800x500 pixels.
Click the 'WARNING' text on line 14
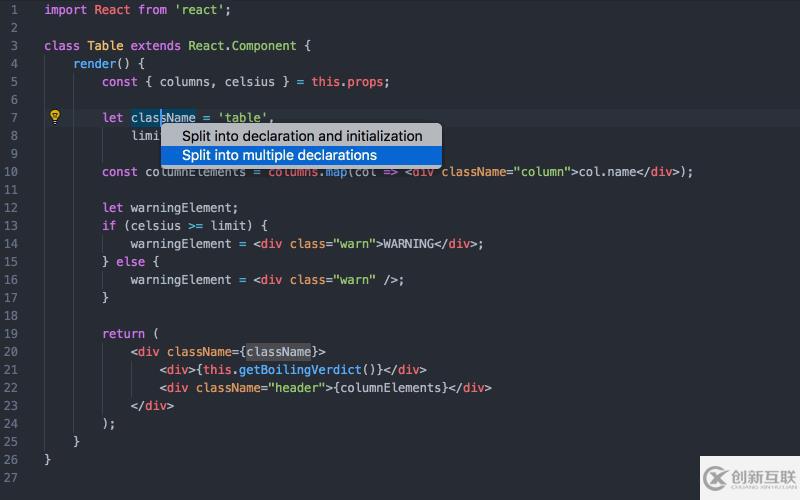pyautogui.click(x=409, y=244)
